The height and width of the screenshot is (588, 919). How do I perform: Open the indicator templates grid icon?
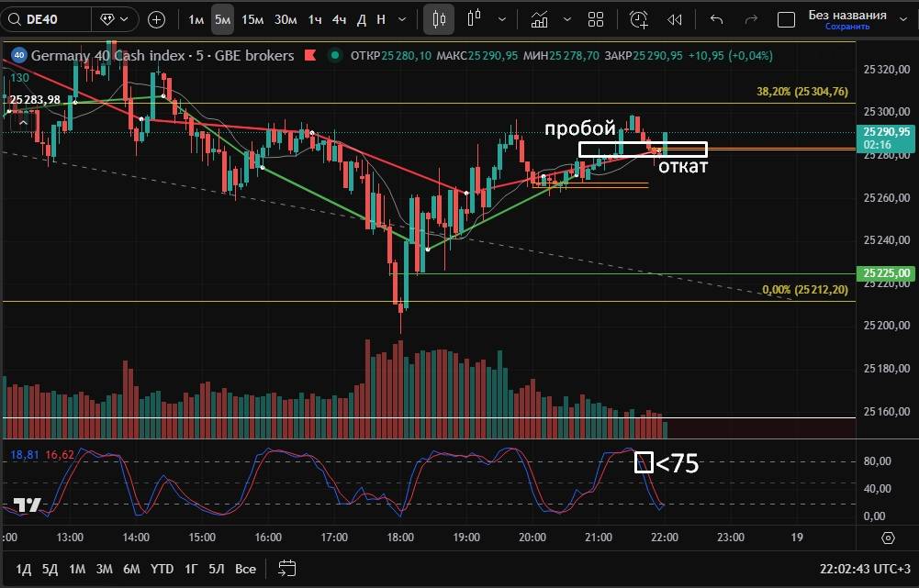[595, 19]
